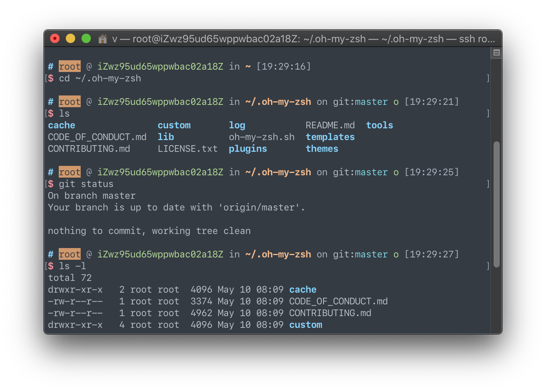Click the lib directory in ls output
Image resolution: width=546 pixels, height=392 pixels.
point(166,137)
